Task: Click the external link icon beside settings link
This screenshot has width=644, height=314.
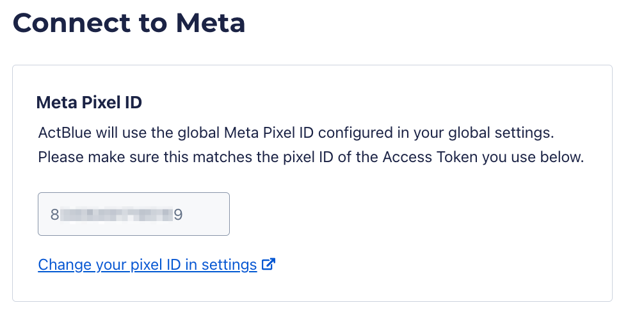Action: (270, 264)
